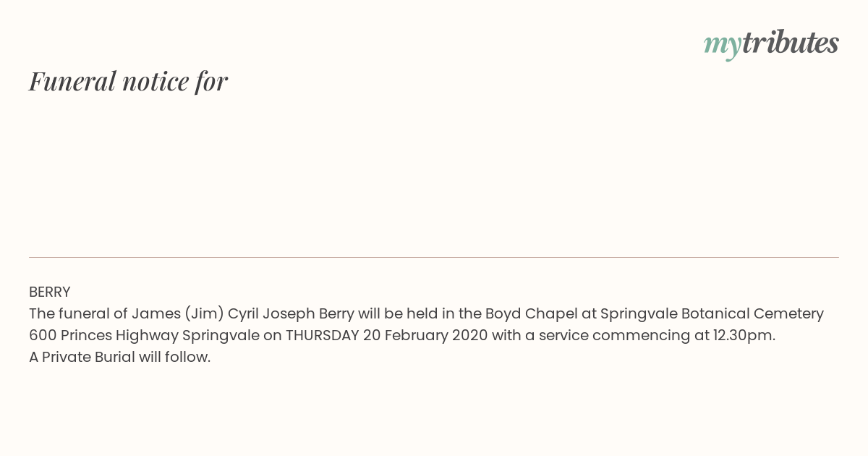Screen dimensions: 868x456
Task: Click the mytributes logo
Action: tap(771, 44)
